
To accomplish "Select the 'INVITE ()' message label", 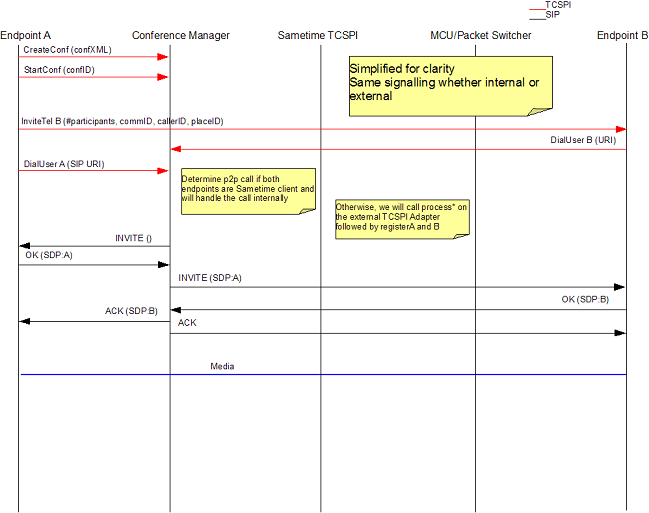I will coord(134,238).
